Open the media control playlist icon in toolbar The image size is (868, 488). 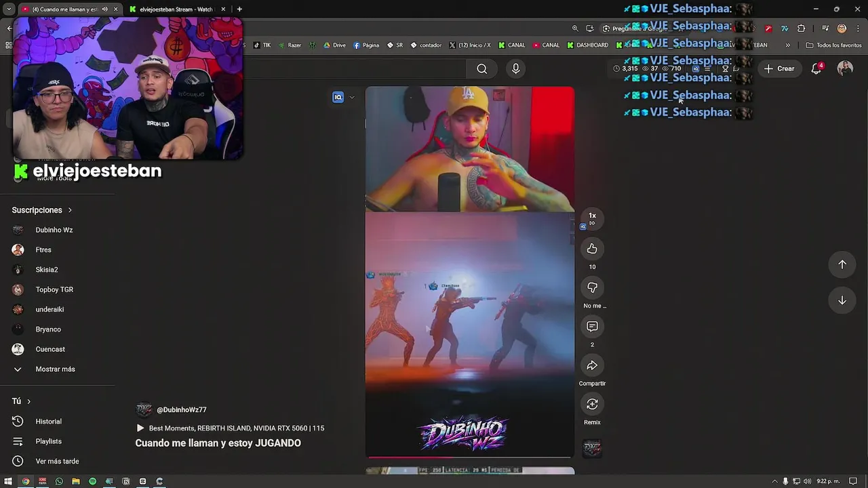click(x=825, y=28)
